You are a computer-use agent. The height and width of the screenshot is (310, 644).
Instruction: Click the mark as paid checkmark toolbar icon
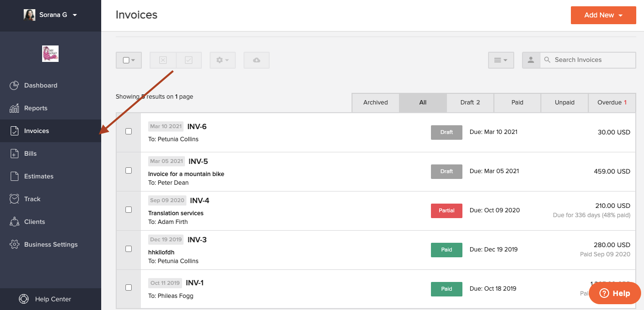(189, 60)
